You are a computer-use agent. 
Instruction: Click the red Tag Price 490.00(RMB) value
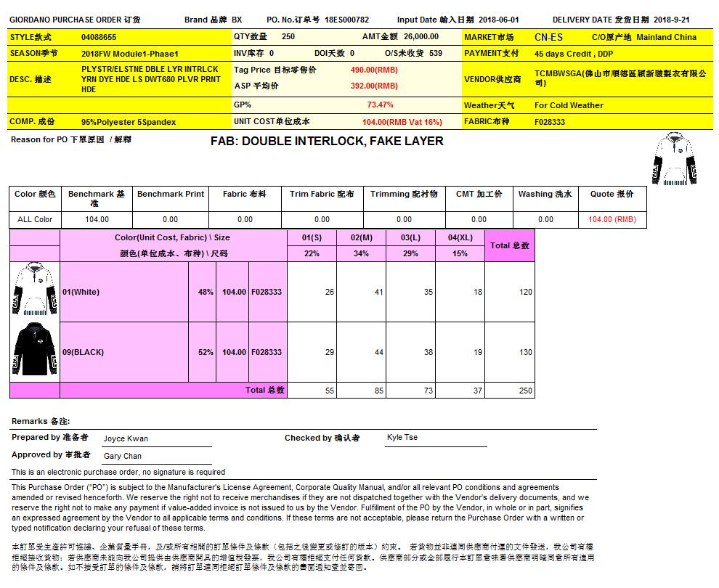point(374,70)
